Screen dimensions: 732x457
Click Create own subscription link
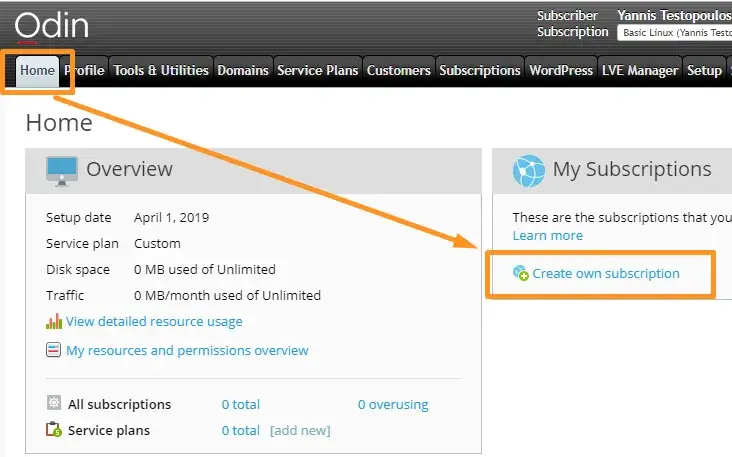[x=606, y=274]
